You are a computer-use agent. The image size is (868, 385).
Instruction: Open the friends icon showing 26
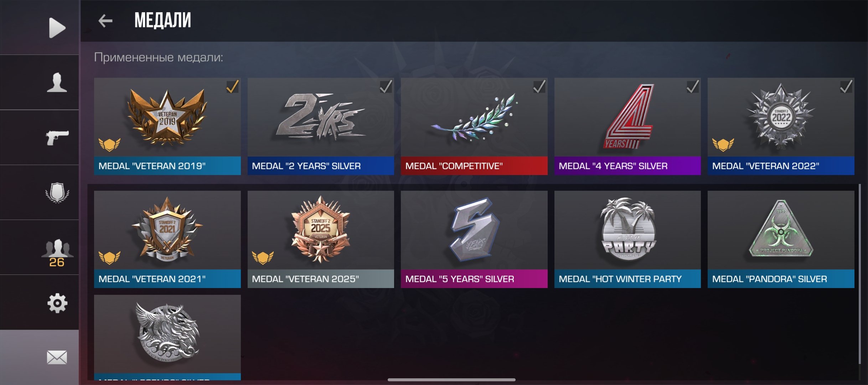pyautogui.click(x=57, y=253)
